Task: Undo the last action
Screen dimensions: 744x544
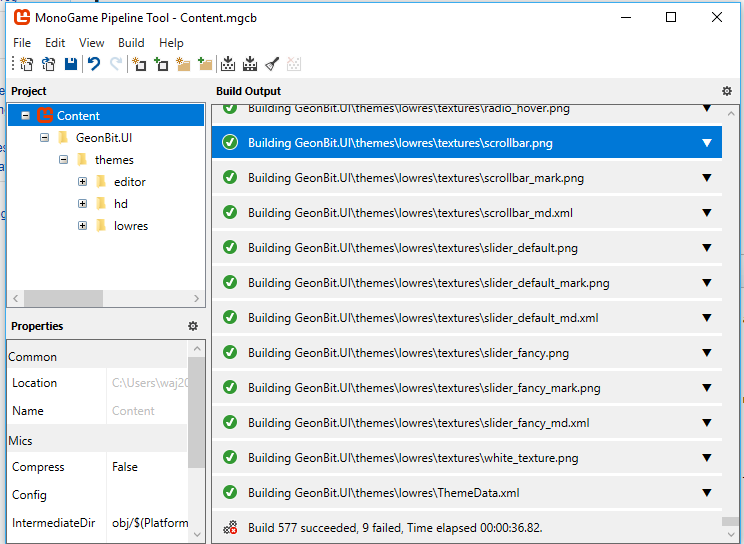Action: 94,64
